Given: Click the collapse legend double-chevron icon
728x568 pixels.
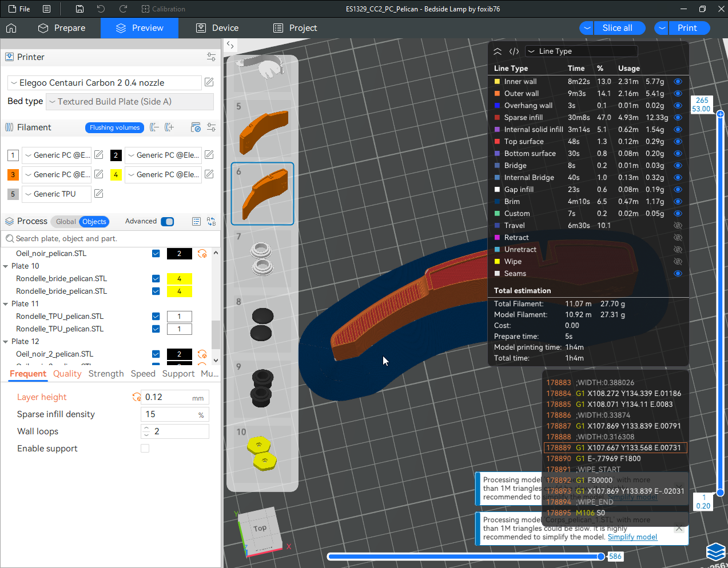Looking at the screenshot, I should pyautogui.click(x=498, y=51).
